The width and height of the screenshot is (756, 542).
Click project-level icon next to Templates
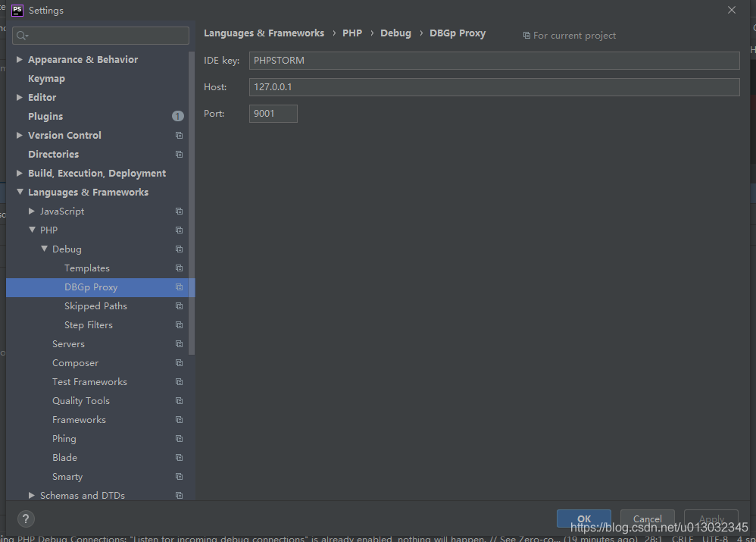coord(179,268)
